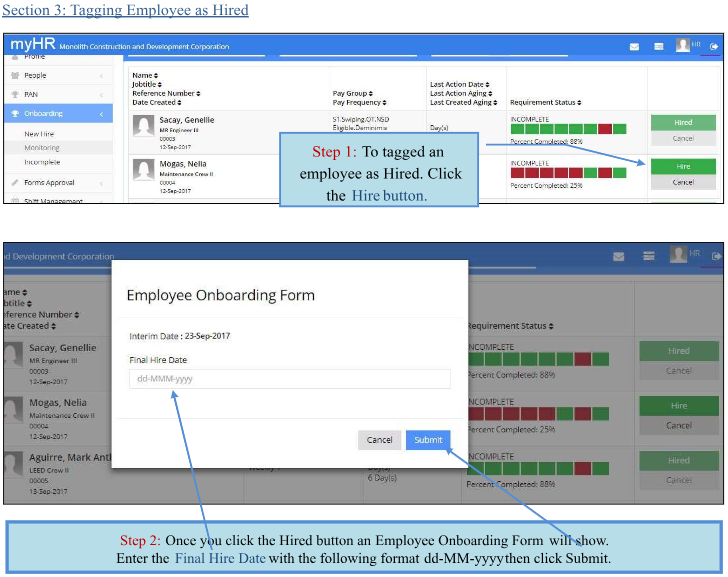728x577 pixels.
Task: Click the logout icon in top header
Action: [x=714, y=46]
